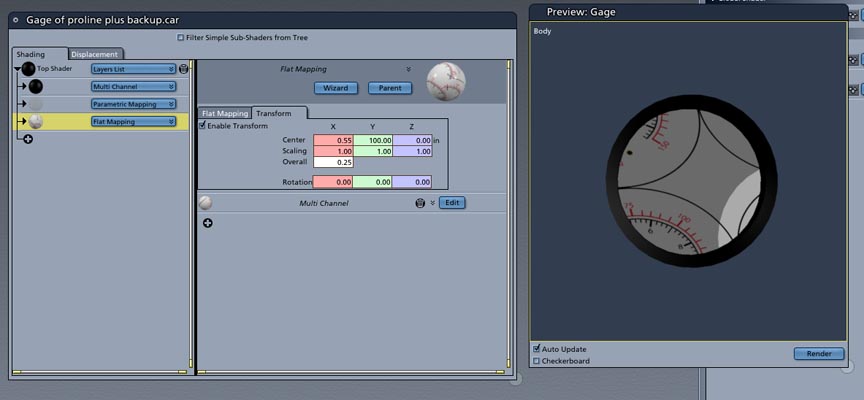Click the Render button
864x400 pixels.
click(818, 354)
